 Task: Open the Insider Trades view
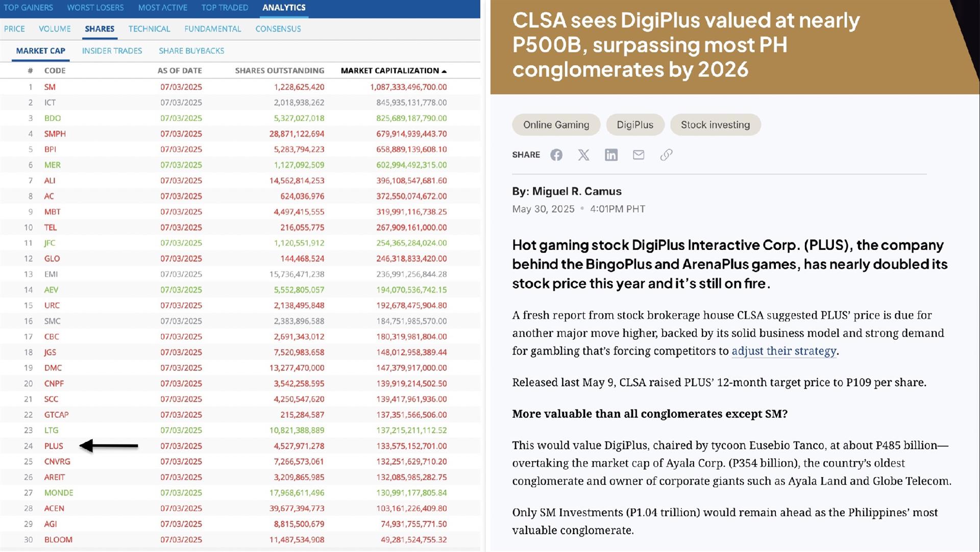click(x=112, y=51)
